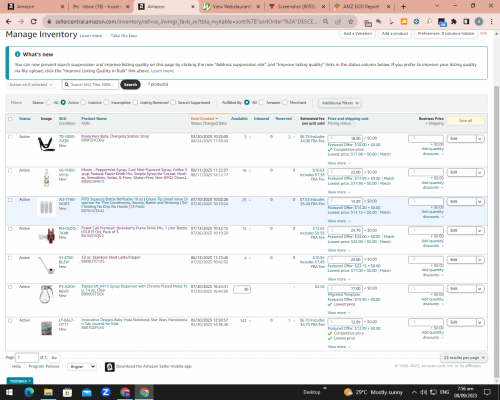This screenshot has width=500, height=400.
Task: Click the Add a Variation button
Action: tap(358, 34)
